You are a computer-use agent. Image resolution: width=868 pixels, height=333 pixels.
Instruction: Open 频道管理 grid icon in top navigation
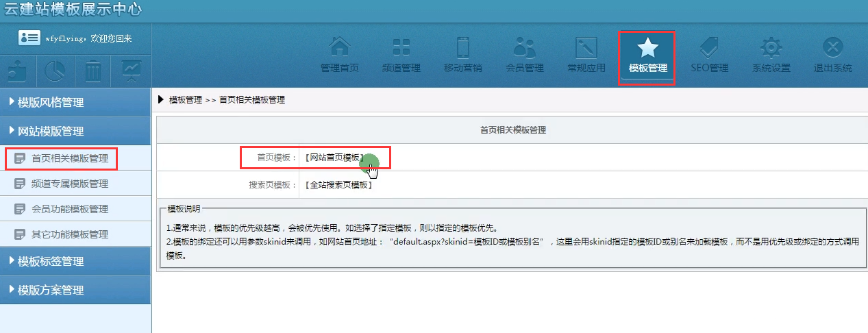coord(401,47)
